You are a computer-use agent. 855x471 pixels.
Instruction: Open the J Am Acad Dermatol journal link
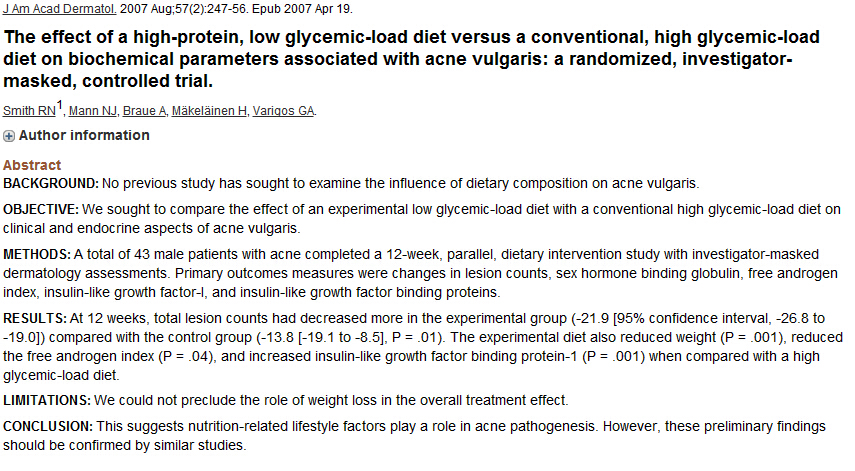click(x=59, y=9)
